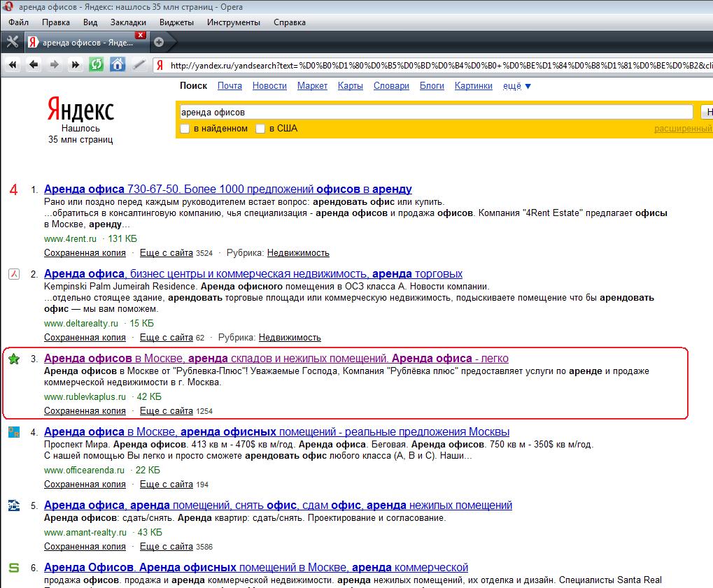Expand the 'ещё' services dropdown
Viewport: 713px width, 588px height.
pos(516,86)
